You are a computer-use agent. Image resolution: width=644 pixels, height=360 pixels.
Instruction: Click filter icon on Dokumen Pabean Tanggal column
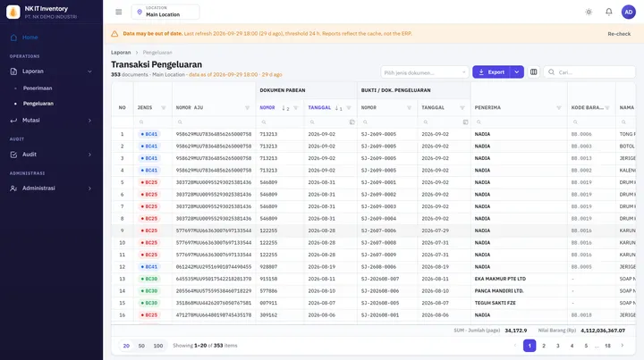tap(349, 108)
